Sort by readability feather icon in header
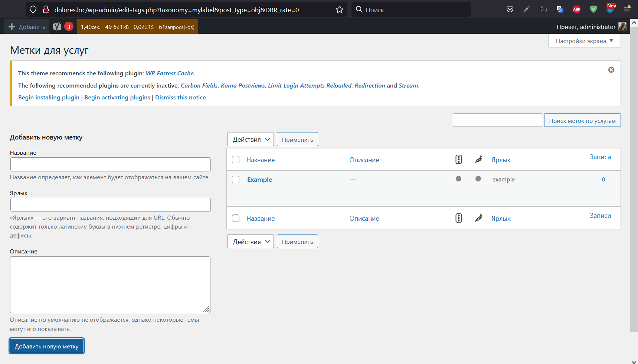 [x=478, y=160]
